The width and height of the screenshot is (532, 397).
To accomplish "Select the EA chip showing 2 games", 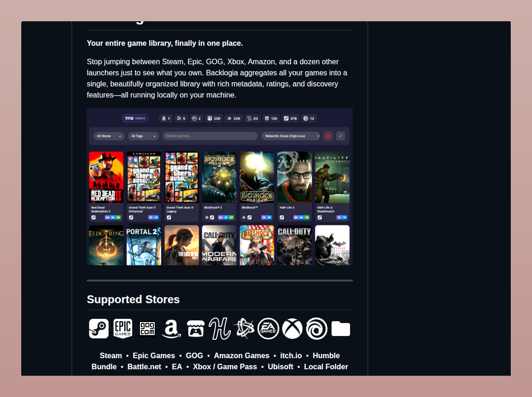I will point(196,118).
